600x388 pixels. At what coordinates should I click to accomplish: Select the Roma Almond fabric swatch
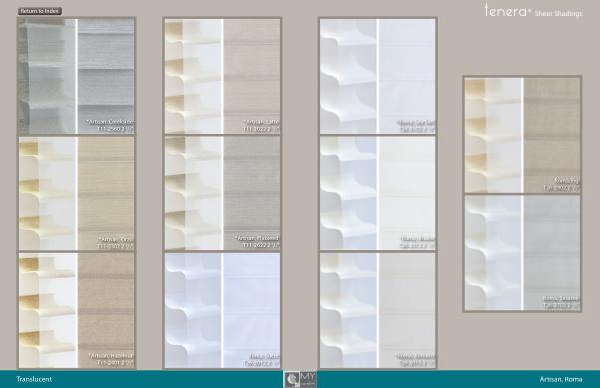(407, 310)
